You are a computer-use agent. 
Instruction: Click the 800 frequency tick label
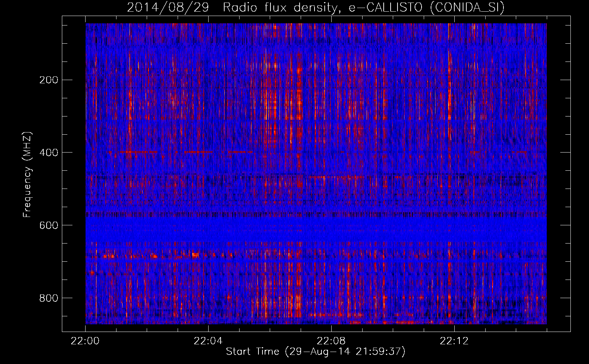click(49, 298)
